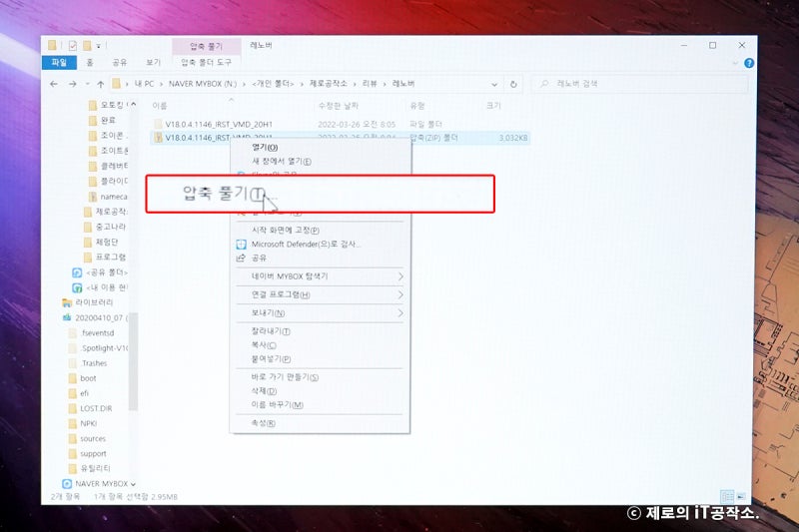Click the Refresh button in address bar

coord(513,84)
